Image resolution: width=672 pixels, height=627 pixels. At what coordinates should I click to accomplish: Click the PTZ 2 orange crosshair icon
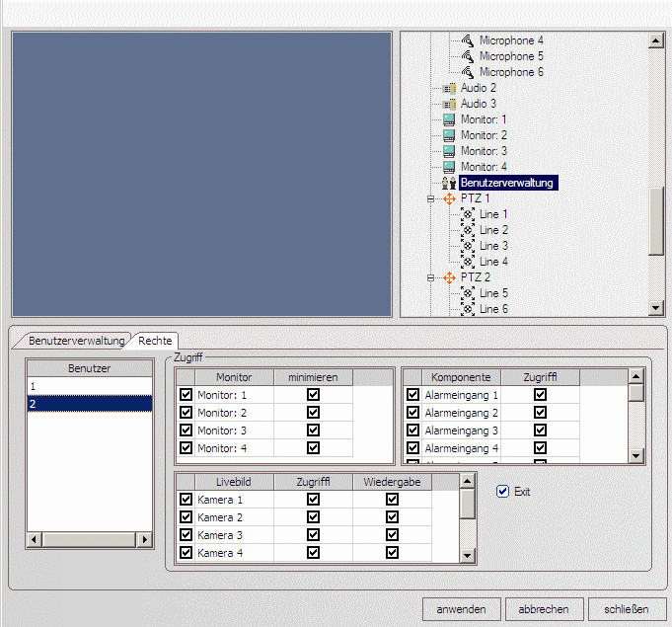click(x=449, y=277)
